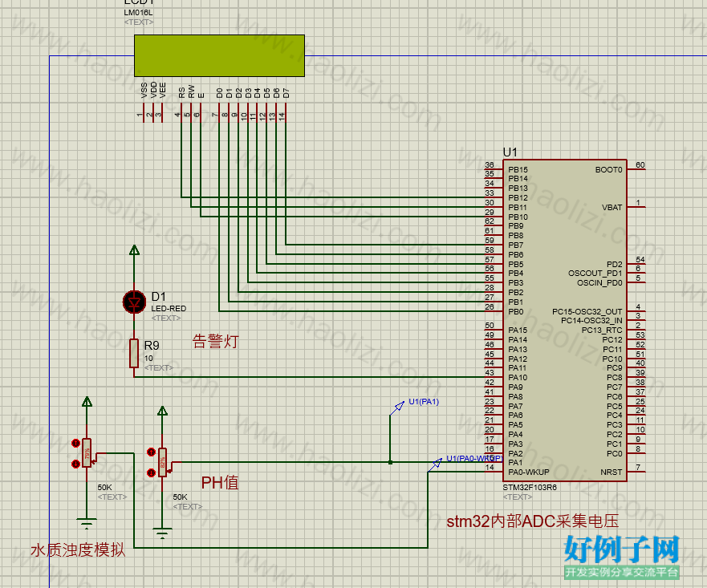Increase the PH potentiometer with upper red button
Image resolution: width=707 pixels, height=588 pixels.
152,452
